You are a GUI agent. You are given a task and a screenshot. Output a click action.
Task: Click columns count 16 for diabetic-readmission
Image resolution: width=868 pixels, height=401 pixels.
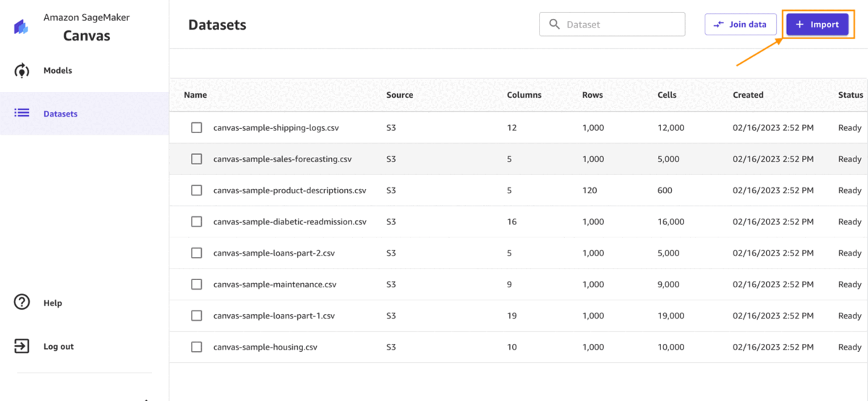click(x=512, y=221)
